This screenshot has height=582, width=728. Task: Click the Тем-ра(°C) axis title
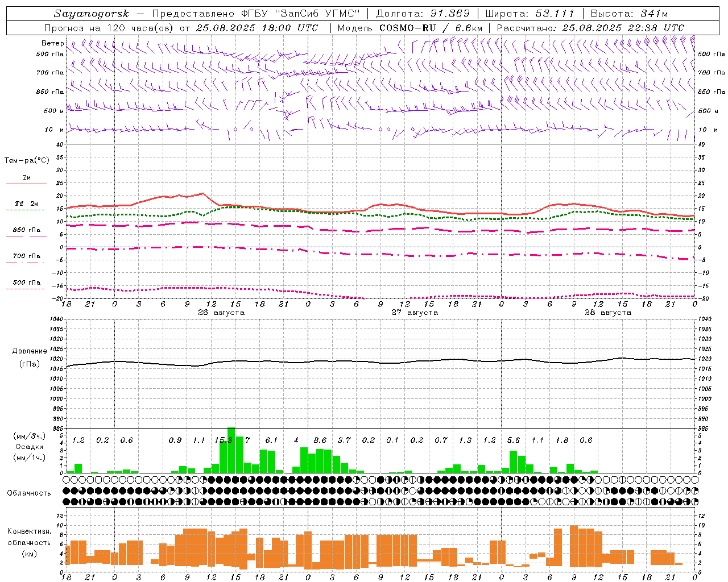(x=27, y=161)
